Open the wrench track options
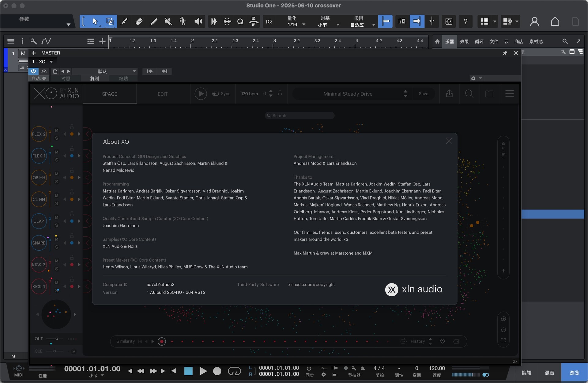Screen dimensions: 588x383 click(x=34, y=41)
